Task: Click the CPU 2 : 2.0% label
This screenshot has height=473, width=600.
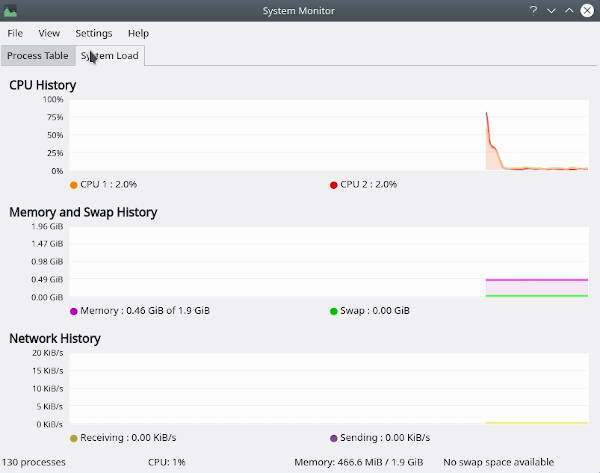Action: click(368, 184)
